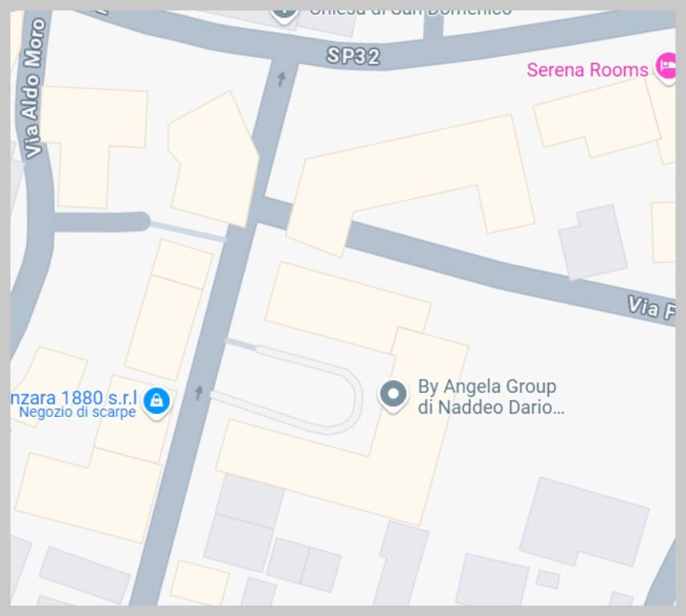Click the Via F street label
Screen dimensions: 686x616
tap(651, 308)
